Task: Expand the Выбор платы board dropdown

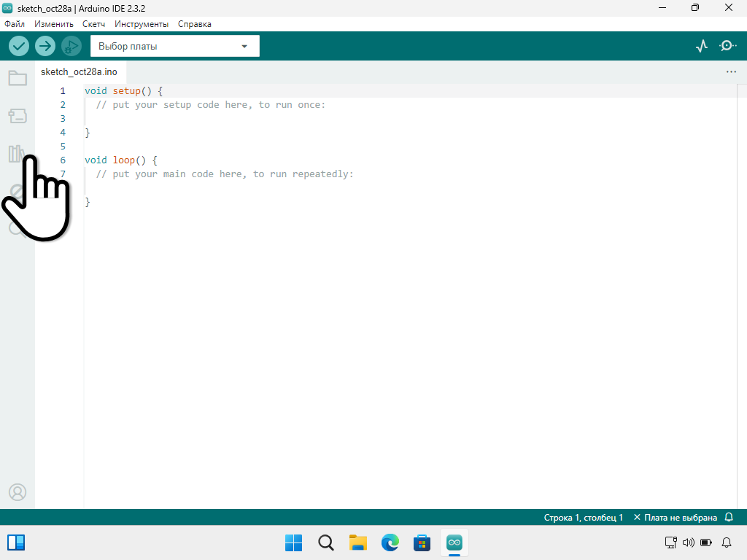Action: [x=175, y=46]
